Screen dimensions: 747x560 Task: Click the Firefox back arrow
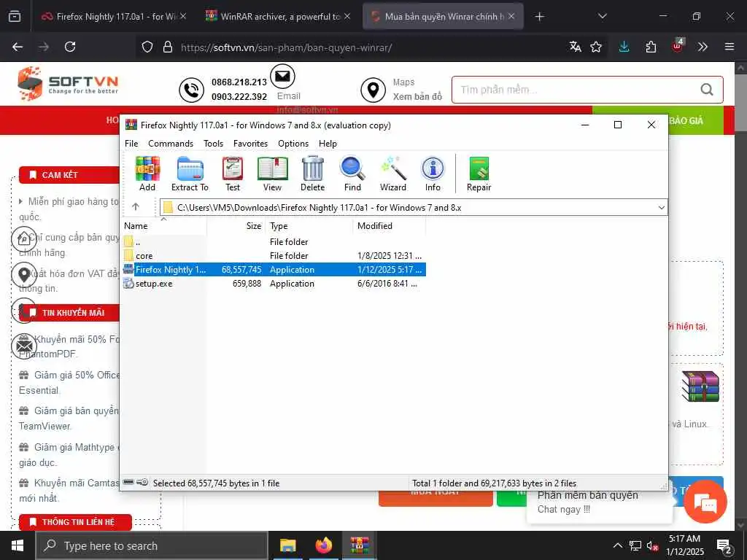click(x=18, y=47)
